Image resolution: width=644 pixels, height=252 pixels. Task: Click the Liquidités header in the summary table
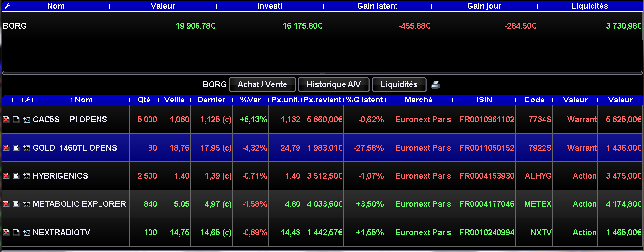coord(590,6)
